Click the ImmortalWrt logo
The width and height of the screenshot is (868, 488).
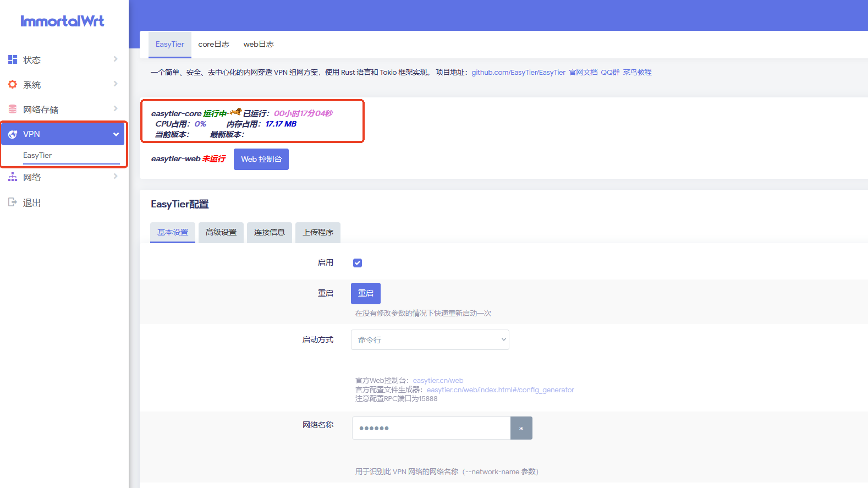[62, 21]
